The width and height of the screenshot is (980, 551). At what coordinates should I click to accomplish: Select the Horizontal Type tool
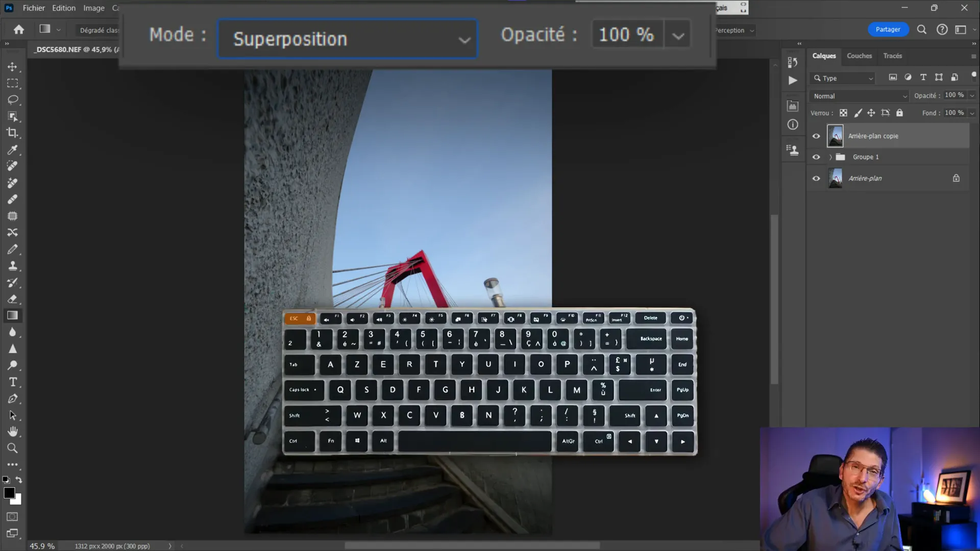click(12, 382)
